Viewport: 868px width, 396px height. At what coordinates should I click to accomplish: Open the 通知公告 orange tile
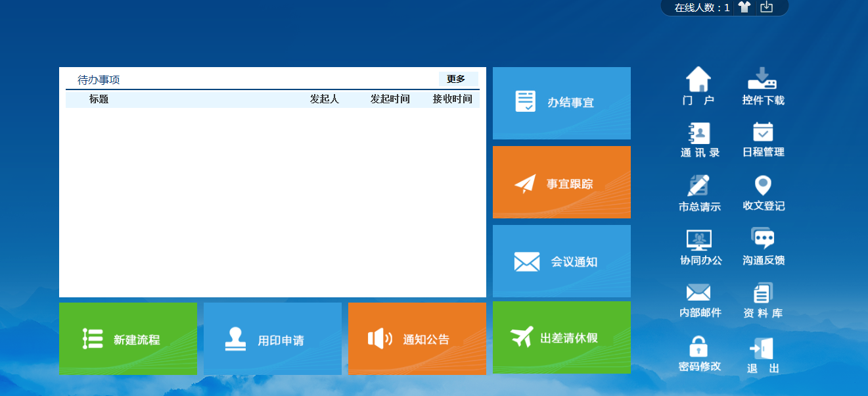[417, 339]
